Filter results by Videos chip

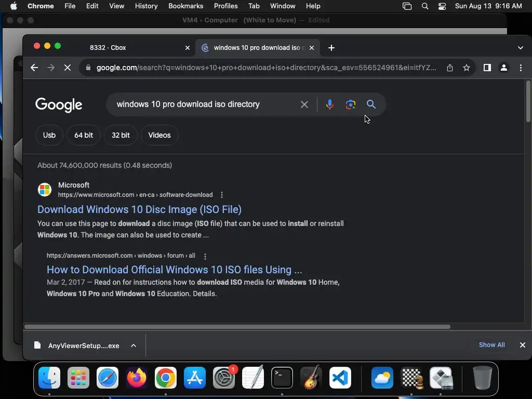pos(159,135)
